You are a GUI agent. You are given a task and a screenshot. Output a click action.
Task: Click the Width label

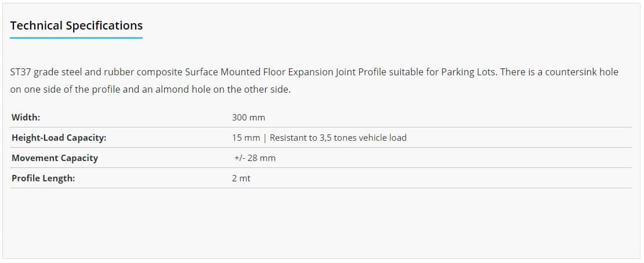(26, 118)
